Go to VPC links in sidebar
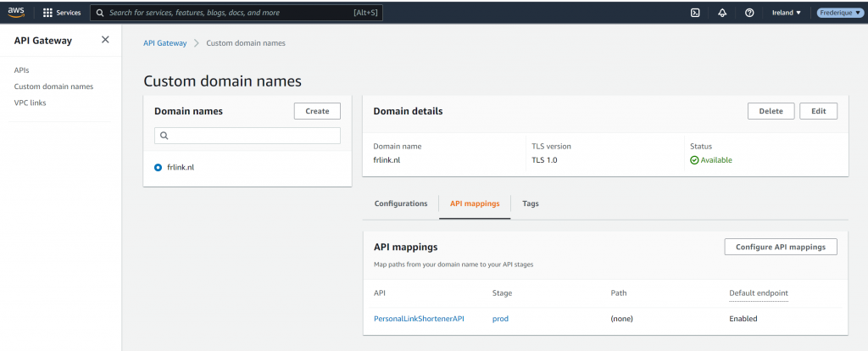 (x=31, y=103)
